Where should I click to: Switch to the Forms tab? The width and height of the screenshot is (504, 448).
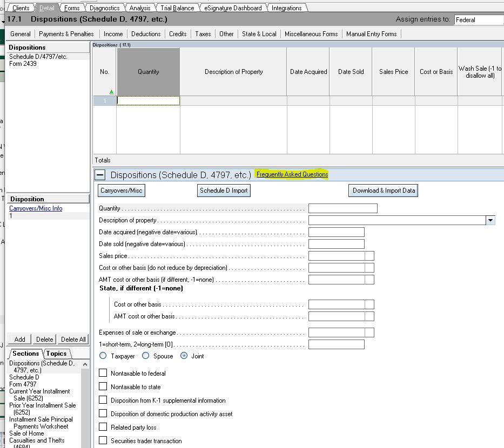[71, 8]
